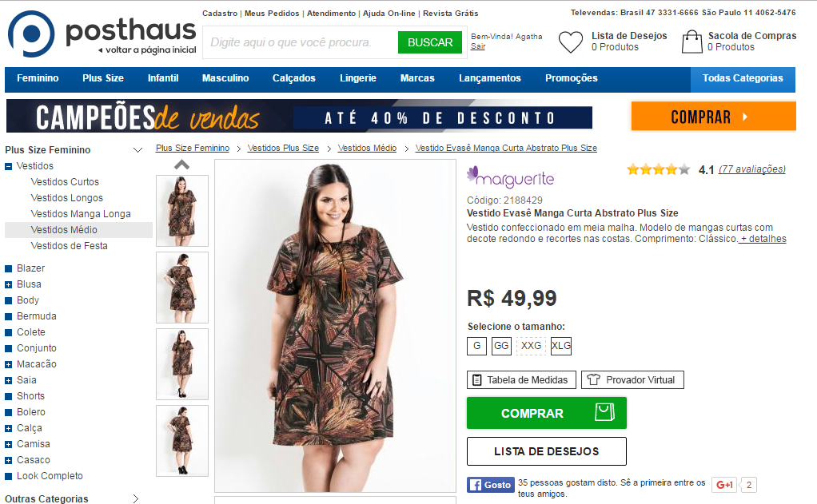Expand the Plus Size Feminino dropdown chevron
This screenshot has width=817, height=504.
[x=137, y=150]
